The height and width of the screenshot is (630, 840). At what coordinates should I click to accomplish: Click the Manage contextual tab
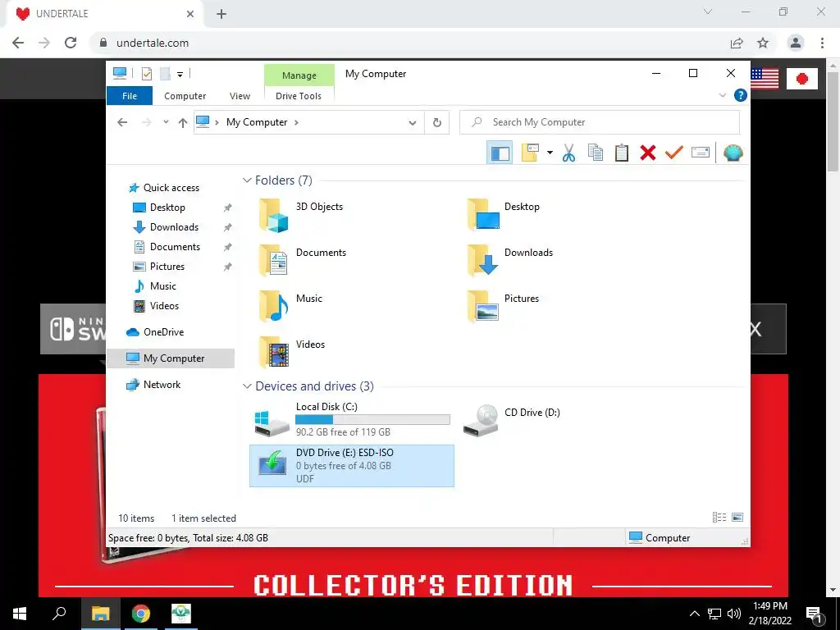(299, 75)
